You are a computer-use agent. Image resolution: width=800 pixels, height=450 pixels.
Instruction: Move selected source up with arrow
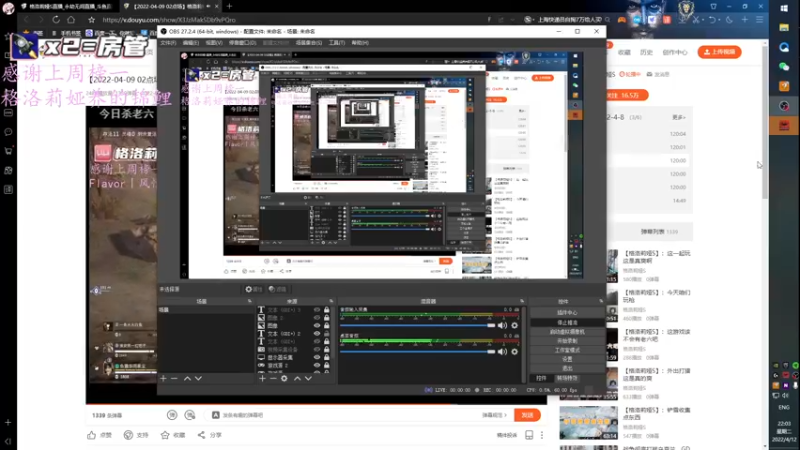point(297,379)
